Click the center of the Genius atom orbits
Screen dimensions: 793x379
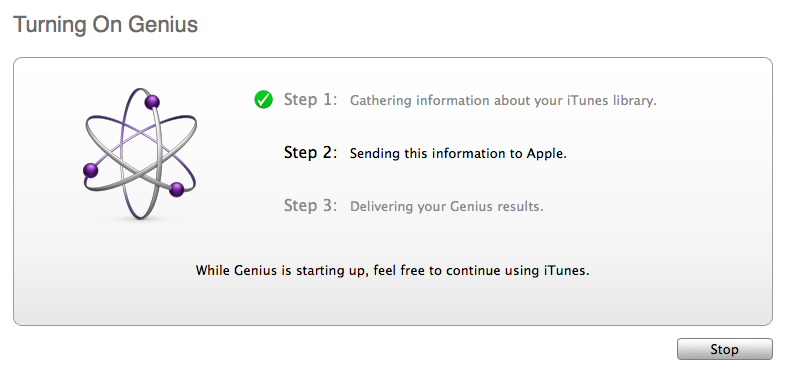pyautogui.click(x=140, y=154)
